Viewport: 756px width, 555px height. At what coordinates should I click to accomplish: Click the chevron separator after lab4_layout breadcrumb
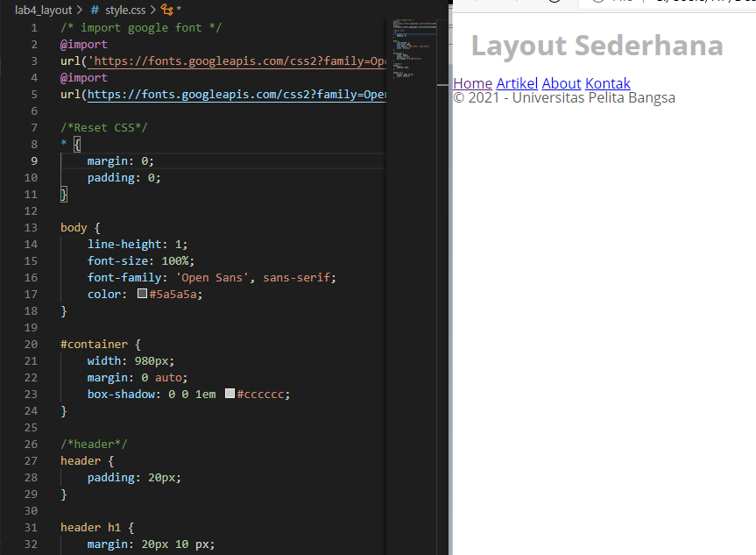tap(81, 9)
